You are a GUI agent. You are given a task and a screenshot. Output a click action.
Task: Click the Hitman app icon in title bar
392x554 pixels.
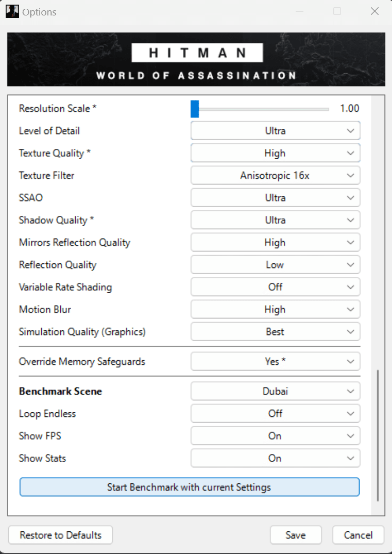click(x=12, y=11)
